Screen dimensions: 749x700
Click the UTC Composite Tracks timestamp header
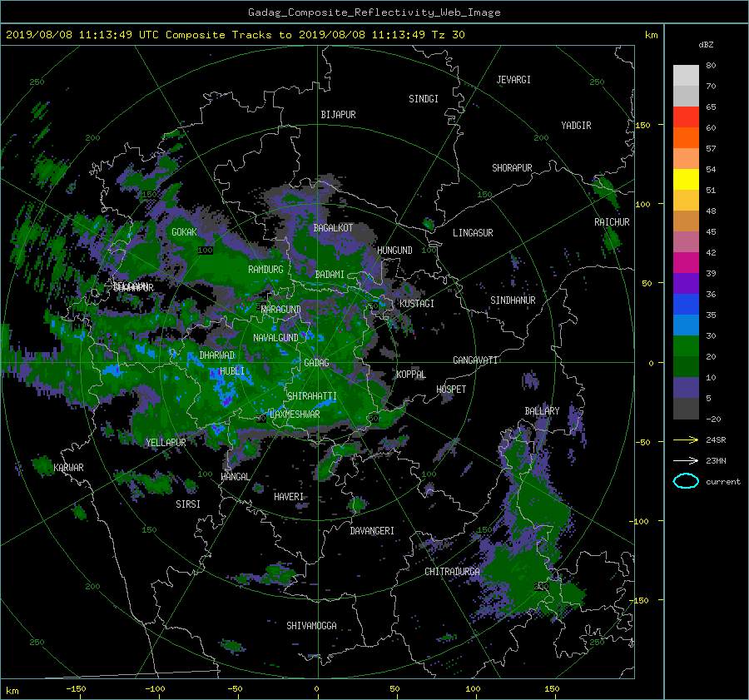(235, 35)
